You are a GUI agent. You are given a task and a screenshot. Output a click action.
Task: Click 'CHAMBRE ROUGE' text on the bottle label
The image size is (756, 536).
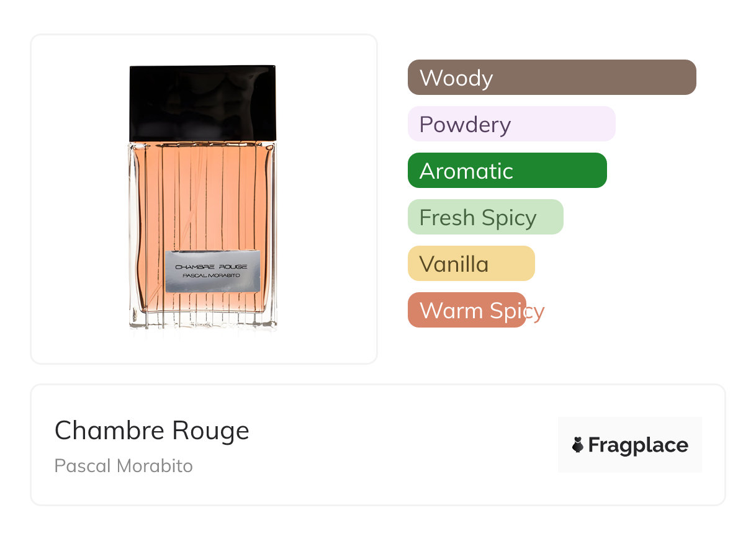coord(212,266)
